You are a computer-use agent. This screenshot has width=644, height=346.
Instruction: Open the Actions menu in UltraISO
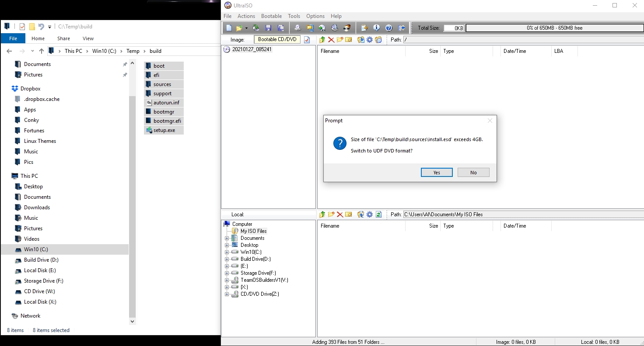(246, 16)
